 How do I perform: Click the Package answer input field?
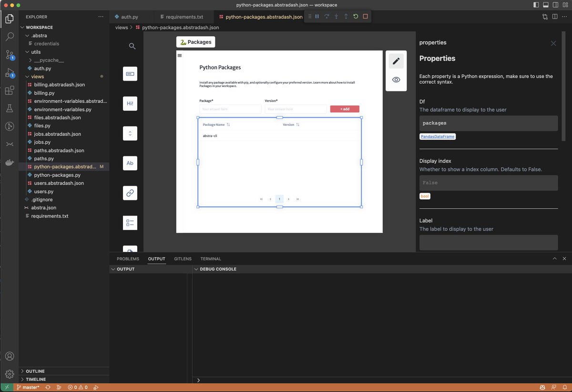(x=230, y=109)
